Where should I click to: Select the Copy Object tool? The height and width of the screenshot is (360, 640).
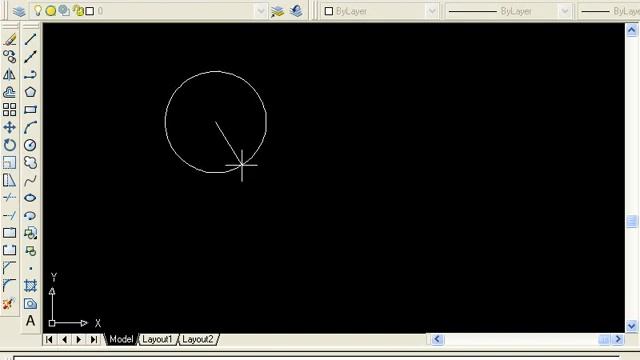pyautogui.click(x=9, y=57)
